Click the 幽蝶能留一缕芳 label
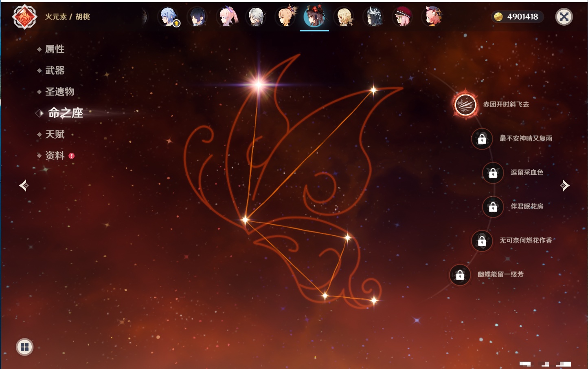 click(500, 274)
